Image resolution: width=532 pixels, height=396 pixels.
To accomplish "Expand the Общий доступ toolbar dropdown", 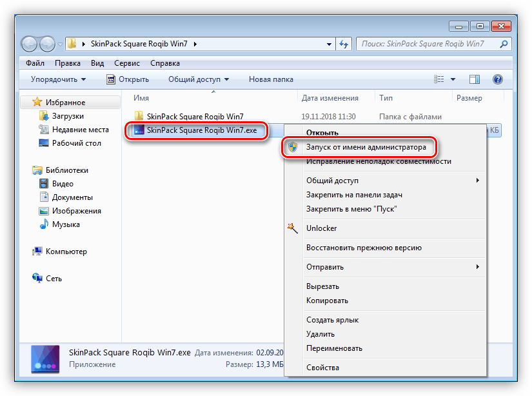I will (x=199, y=79).
